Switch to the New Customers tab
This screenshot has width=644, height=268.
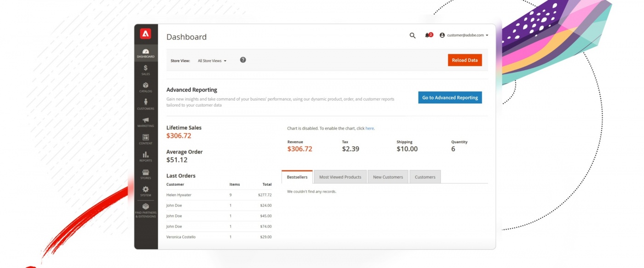pos(388,177)
